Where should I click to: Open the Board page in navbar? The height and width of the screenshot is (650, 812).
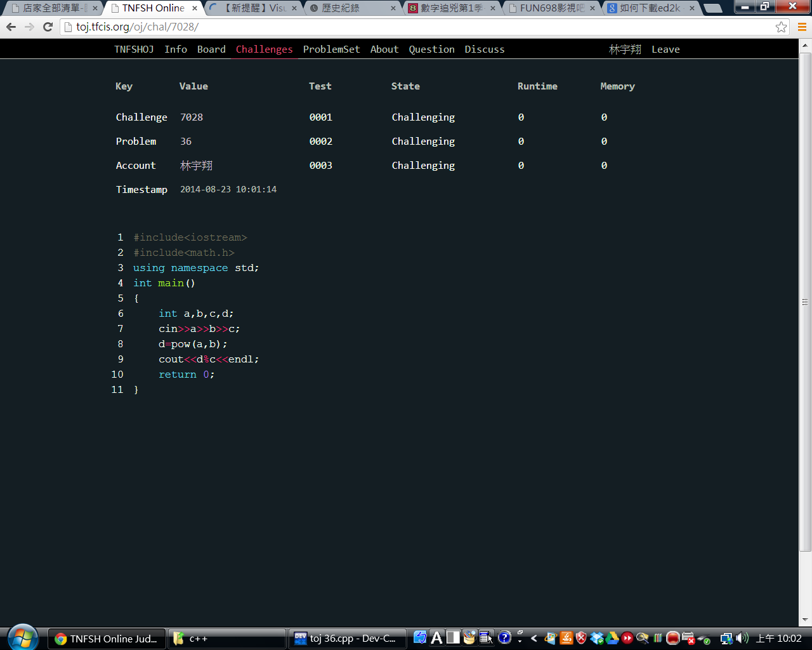pyautogui.click(x=211, y=50)
